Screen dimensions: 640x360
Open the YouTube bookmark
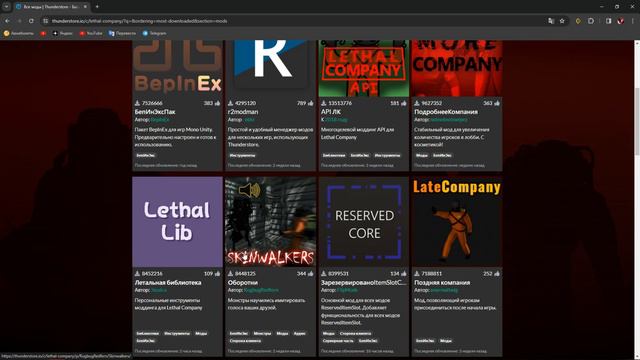point(91,33)
